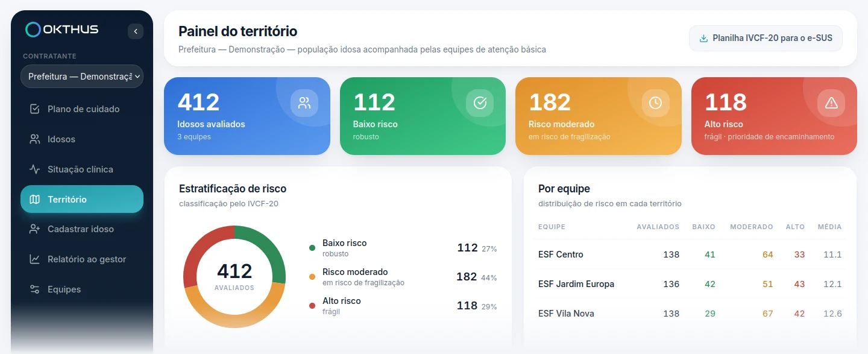Go to Idosos section
The height and width of the screenshot is (354, 868).
pyautogui.click(x=82, y=139)
